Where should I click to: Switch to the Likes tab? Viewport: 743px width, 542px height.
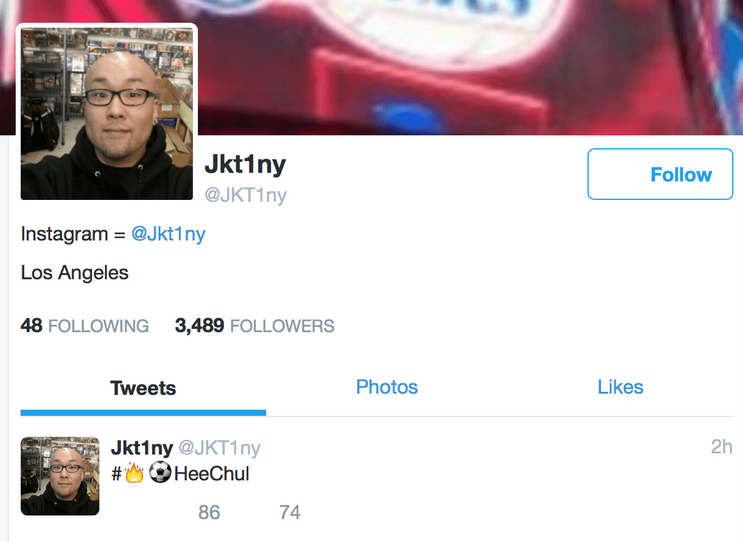pyautogui.click(x=620, y=387)
